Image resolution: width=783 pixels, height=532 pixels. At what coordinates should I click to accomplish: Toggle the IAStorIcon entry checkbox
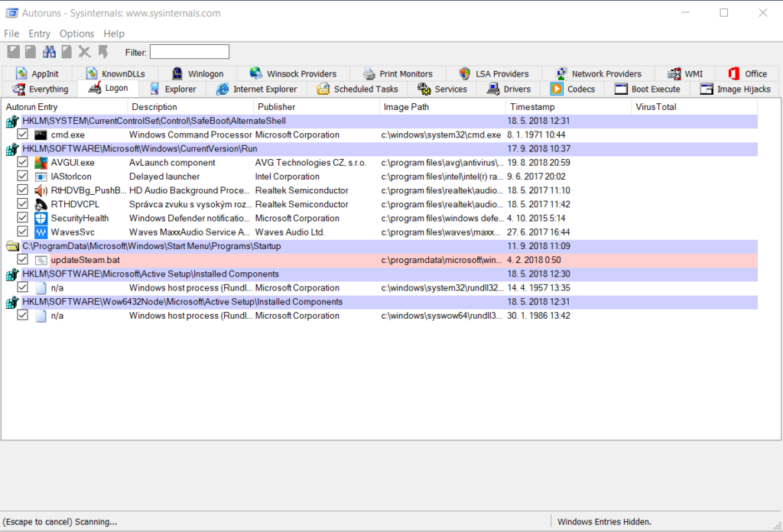[22, 177]
